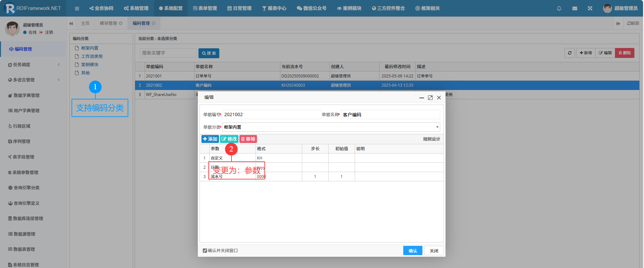
Task: Open the notification bell icon
Action: click(x=559, y=8)
